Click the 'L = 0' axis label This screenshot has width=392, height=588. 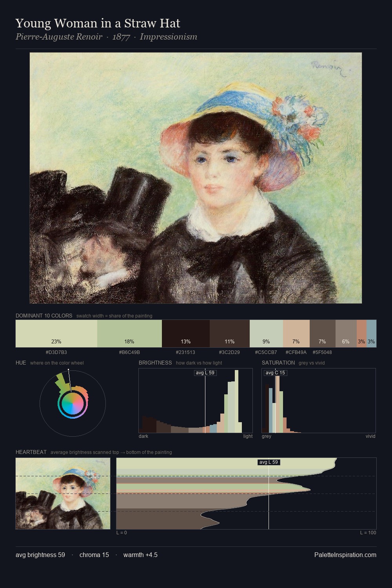(x=122, y=533)
